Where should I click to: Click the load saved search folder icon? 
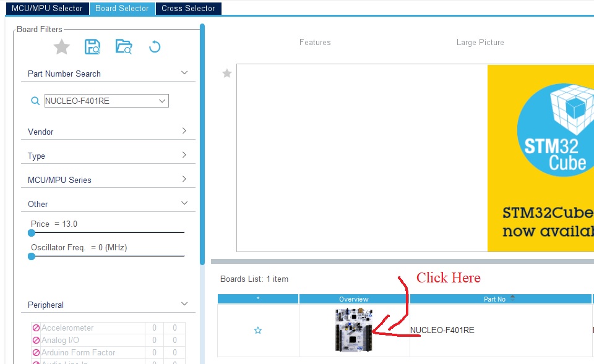124,47
